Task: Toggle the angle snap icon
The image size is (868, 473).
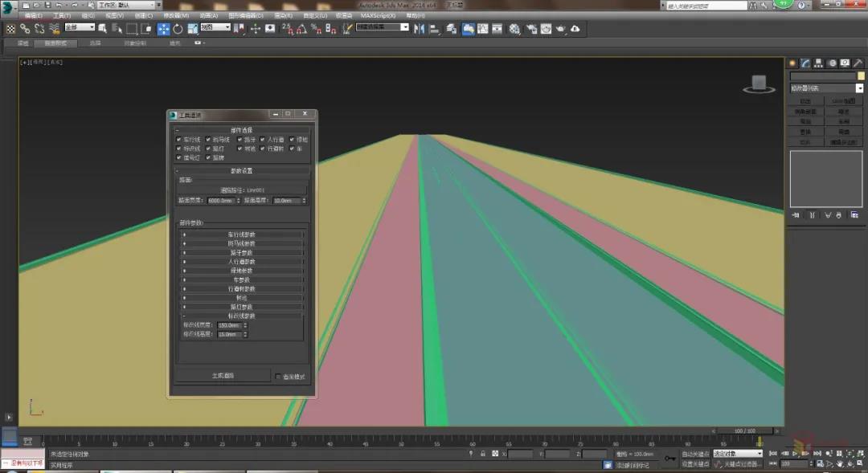Action: click(x=302, y=28)
